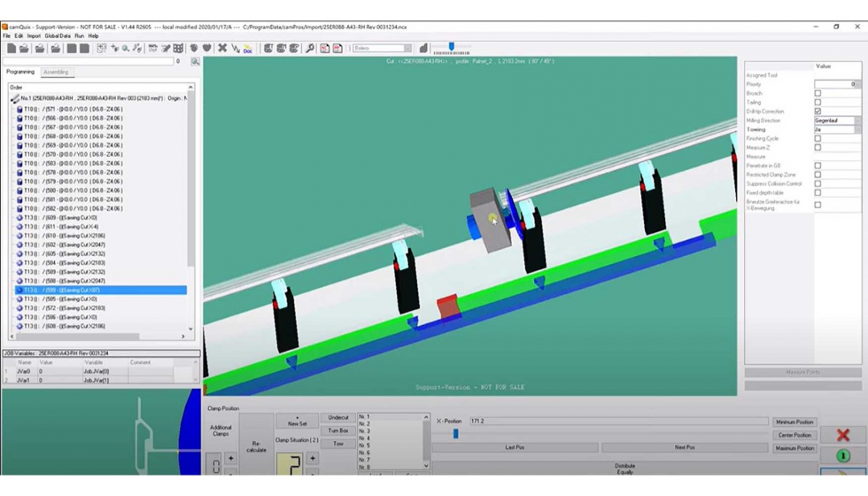Expand the Bolero combo box in toolbar
The height and width of the screenshot is (496, 868).
(x=407, y=49)
